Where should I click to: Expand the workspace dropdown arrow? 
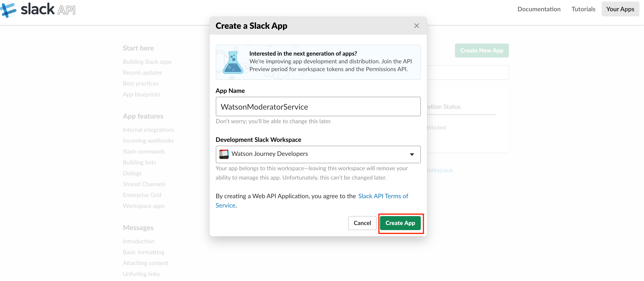tap(412, 154)
